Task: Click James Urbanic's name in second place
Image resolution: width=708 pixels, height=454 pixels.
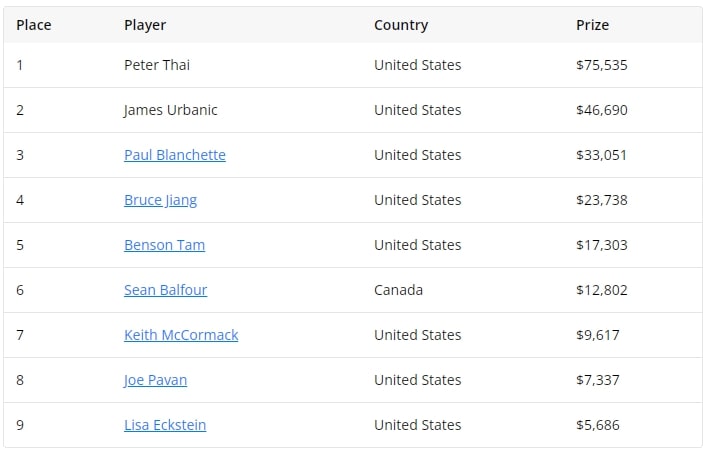Action: [170, 110]
